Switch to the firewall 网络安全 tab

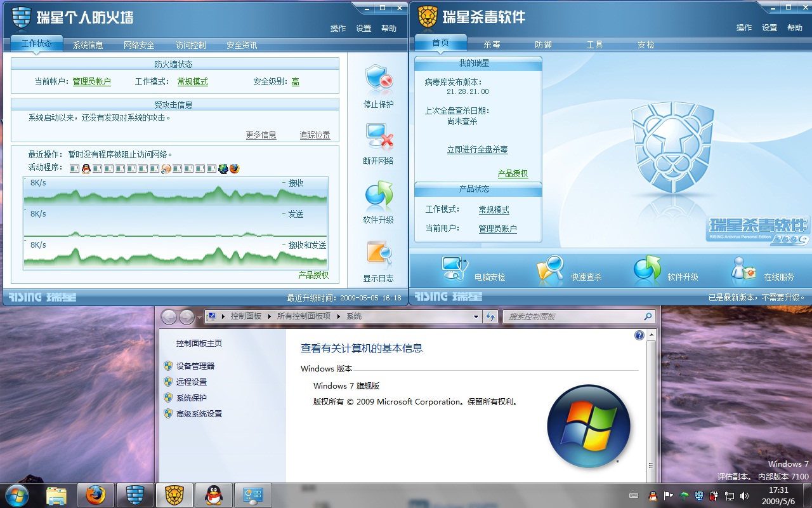[139, 45]
